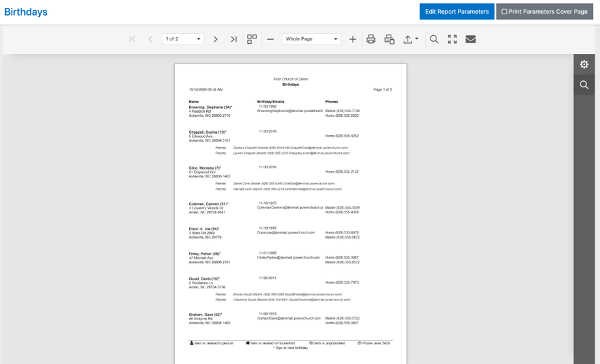Enter full screen mode

tap(453, 39)
